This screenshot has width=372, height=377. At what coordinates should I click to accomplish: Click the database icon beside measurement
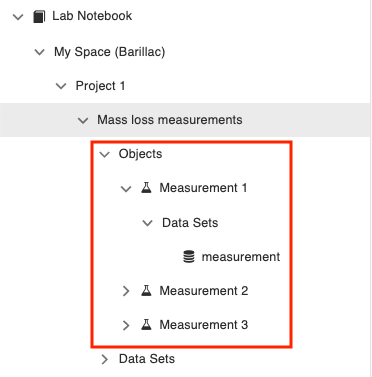189,257
